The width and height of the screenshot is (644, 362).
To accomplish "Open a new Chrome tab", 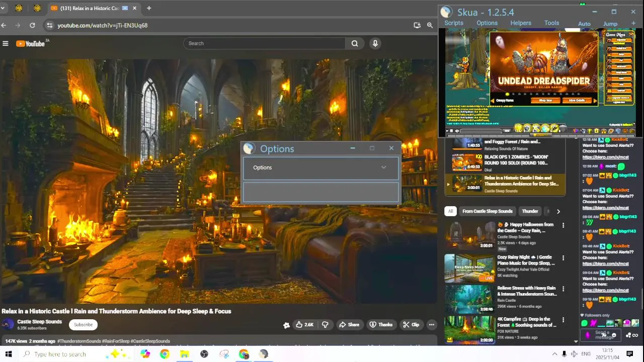I will [x=149, y=8].
